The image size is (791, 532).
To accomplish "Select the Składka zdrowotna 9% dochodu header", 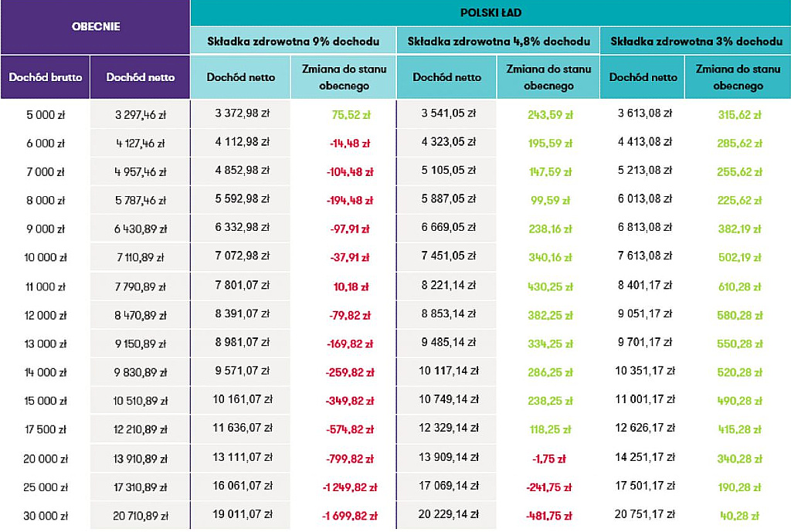I will click(293, 42).
